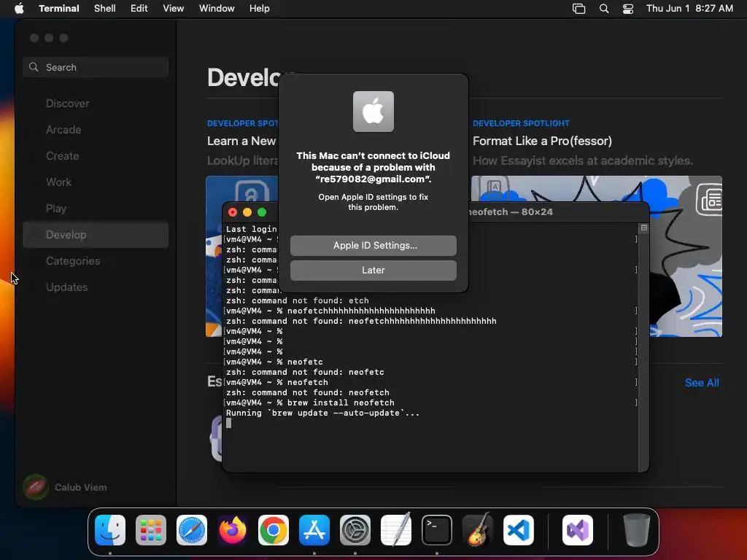Click the Learn a New story artwork
The width and height of the screenshot is (747, 560).
click(214, 257)
